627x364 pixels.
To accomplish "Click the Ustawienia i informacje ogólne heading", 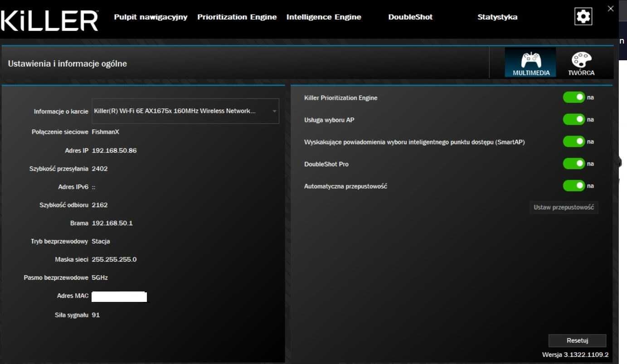I will click(68, 64).
